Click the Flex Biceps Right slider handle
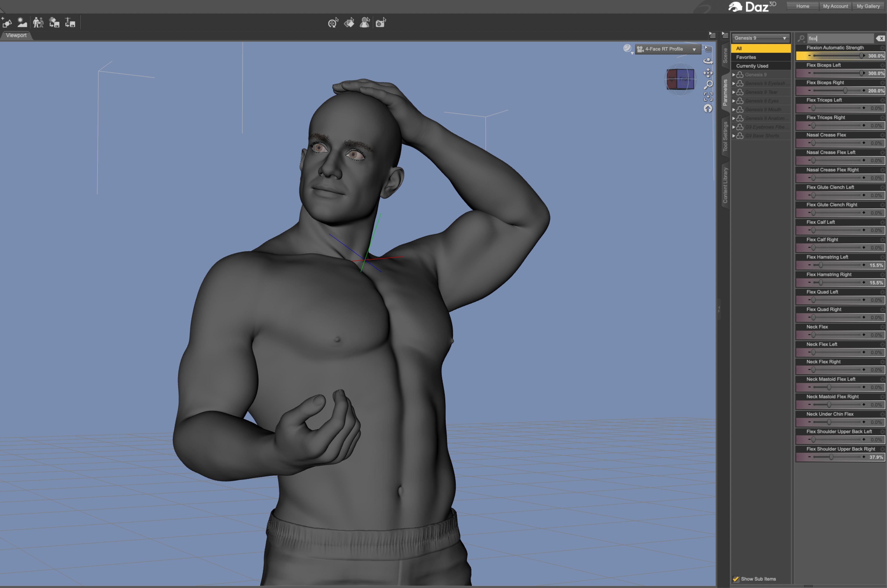The height and width of the screenshot is (588, 887). [x=845, y=91]
